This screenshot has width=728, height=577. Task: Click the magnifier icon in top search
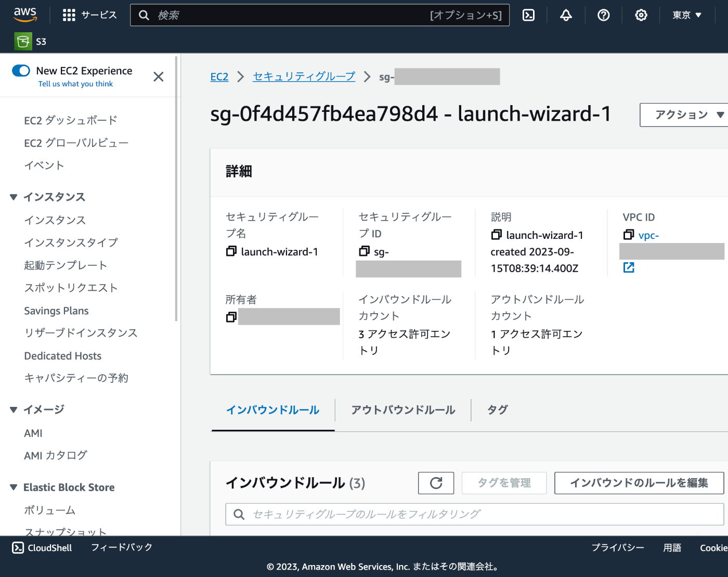coord(144,15)
